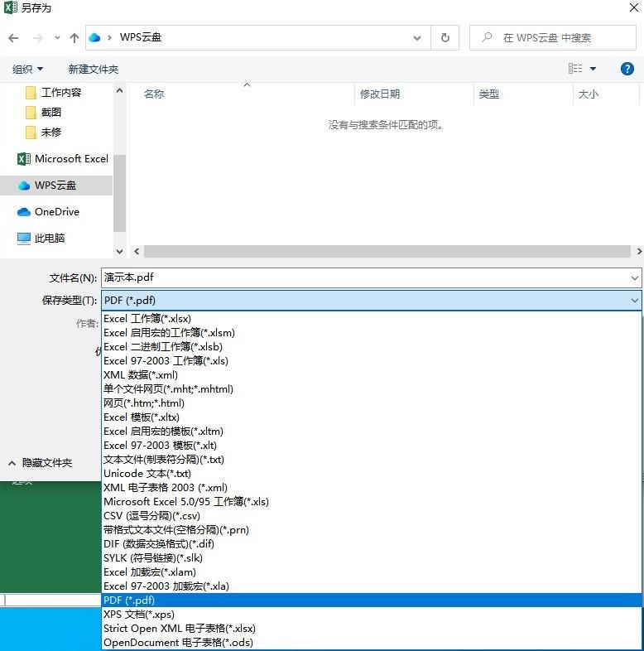Viewport: 644px width, 651px height.
Task: Choose XML 数据(*.xml) format
Action: click(372, 375)
